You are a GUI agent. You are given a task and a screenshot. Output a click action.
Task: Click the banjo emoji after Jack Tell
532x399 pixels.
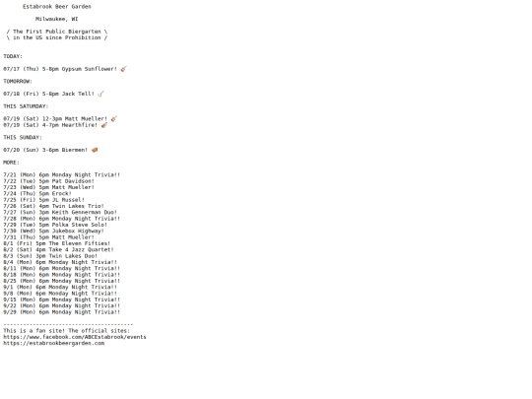tap(100, 94)
